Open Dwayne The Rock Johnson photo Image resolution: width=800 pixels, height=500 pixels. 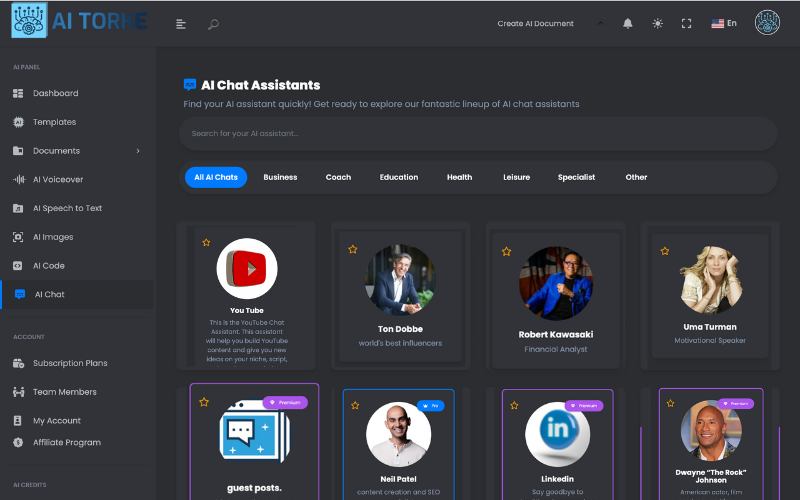711,431
